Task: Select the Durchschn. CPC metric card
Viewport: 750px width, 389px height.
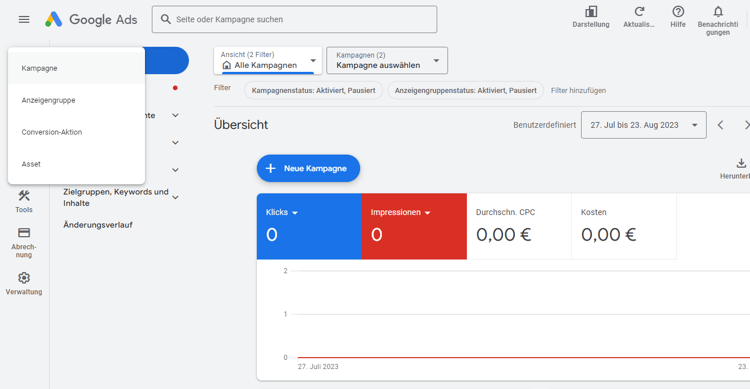Action: 519,226
